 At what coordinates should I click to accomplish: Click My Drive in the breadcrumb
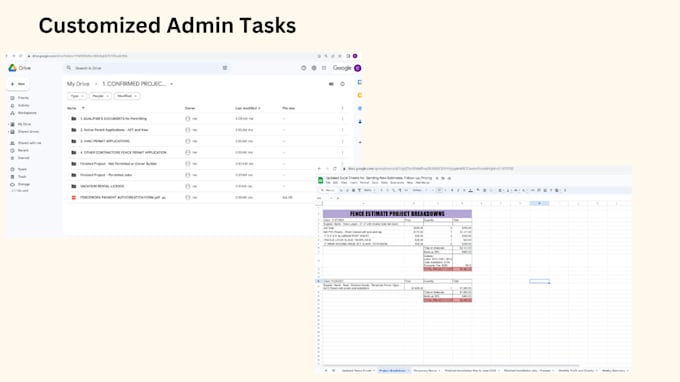click(78, 84)
